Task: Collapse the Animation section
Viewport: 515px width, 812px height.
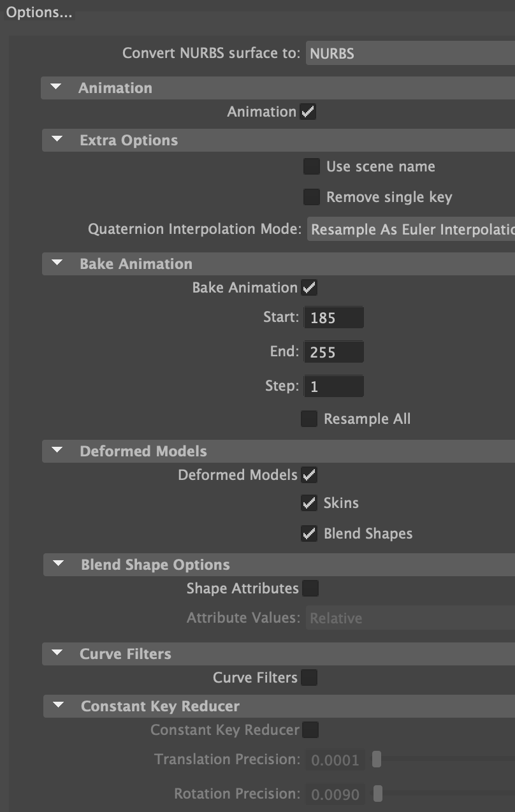Action: (x=57, y=87)
